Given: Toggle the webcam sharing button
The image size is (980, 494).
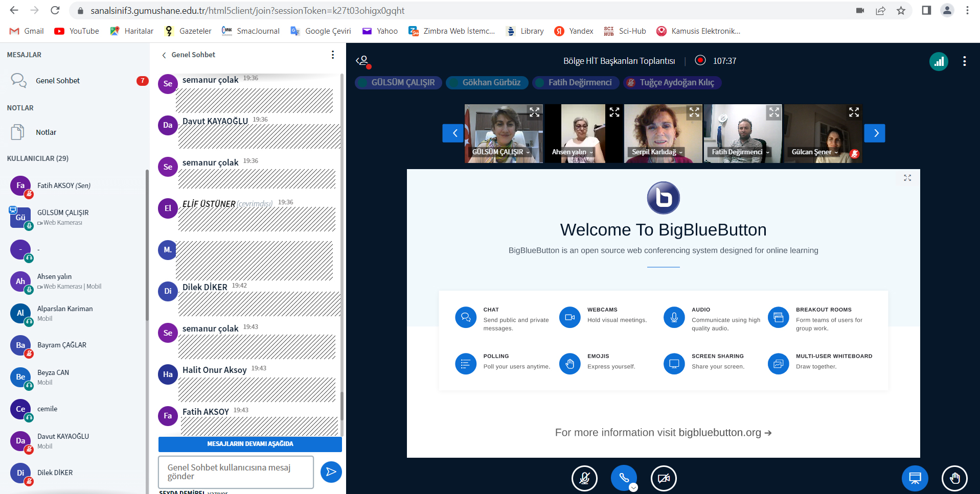Looking at the screenshot, I should (x=664, y=478).
